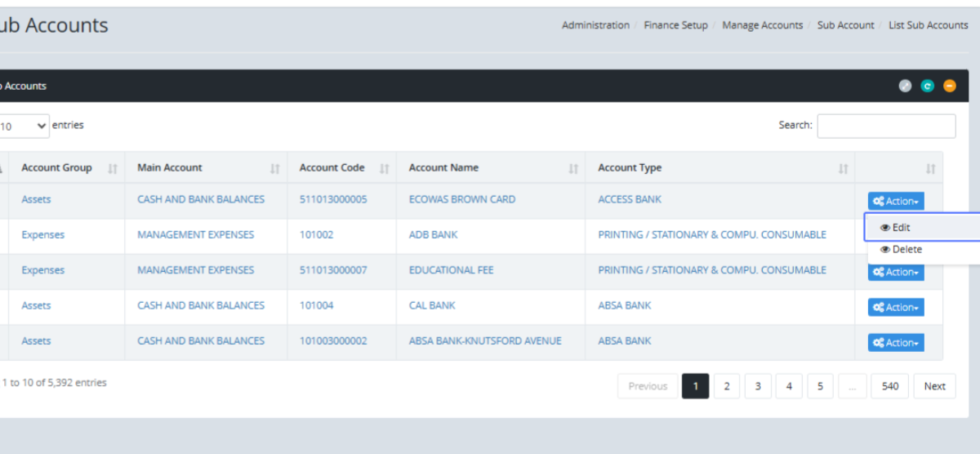Click inside the Search input field
Image resolution: width=980 pixels, height=454 pixels.
pyautogui.click(x=886, y=126)
